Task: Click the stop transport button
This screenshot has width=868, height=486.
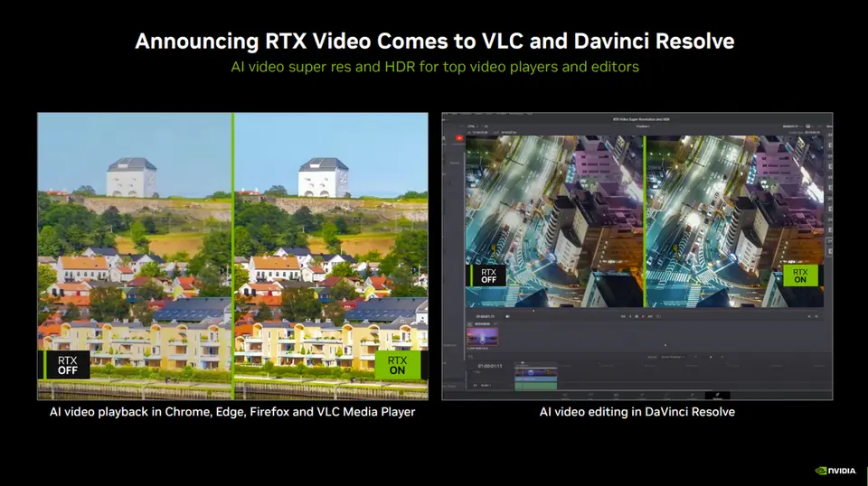Action: (637, 316)
